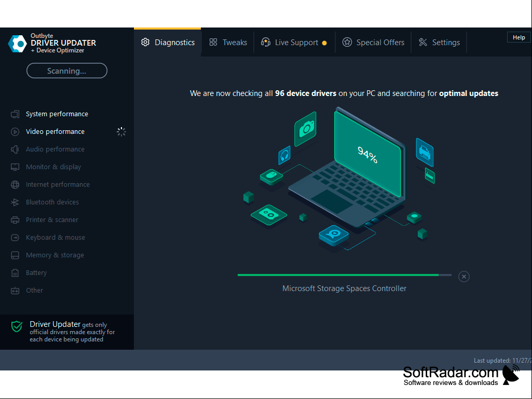Click the Live Support orange notification dot

(x=324, y=43)
